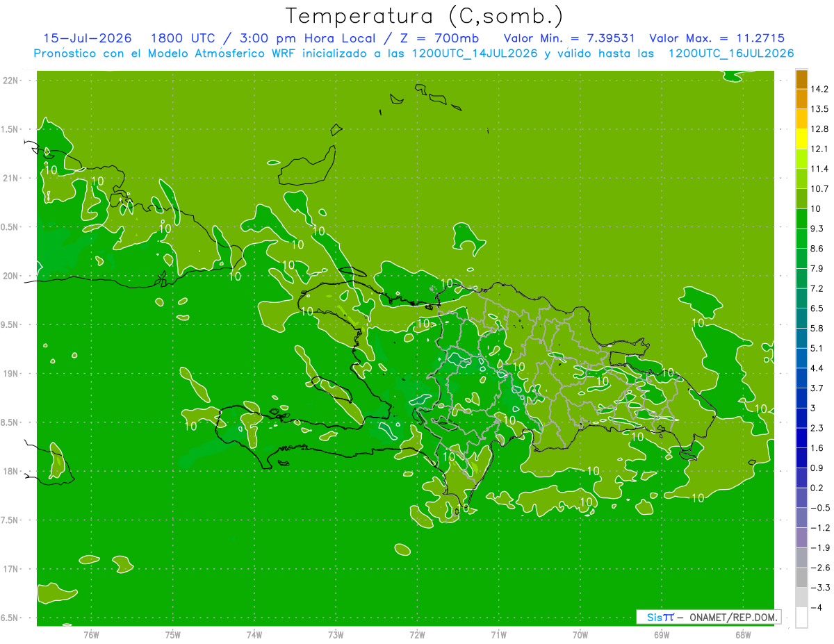Click the legend value "11.4"
Image resolution: width=834 pixels, height=644 pixels.
819,169
